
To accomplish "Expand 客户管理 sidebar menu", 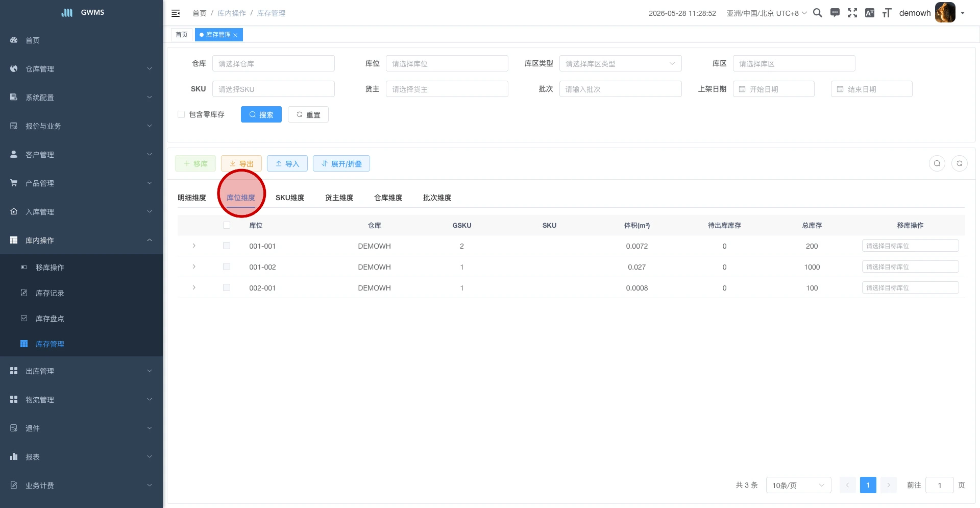I will coord(82,155).
